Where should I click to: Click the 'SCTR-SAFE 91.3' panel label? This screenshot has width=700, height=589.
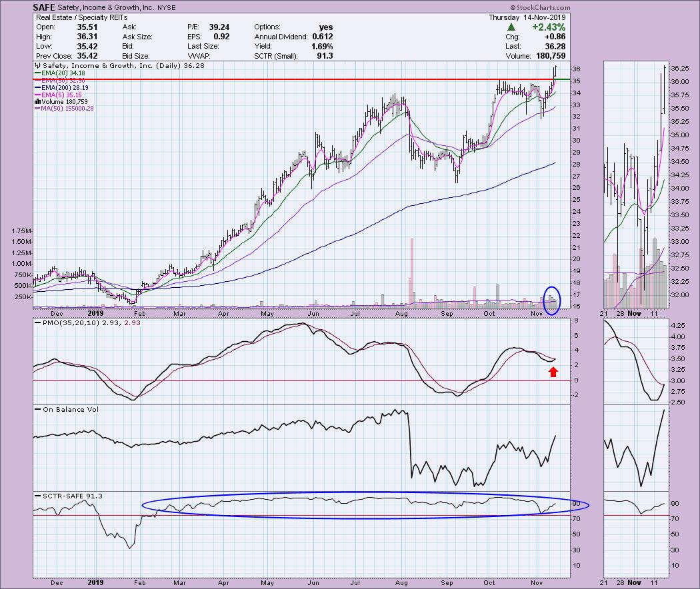click(x=72, y=496)
